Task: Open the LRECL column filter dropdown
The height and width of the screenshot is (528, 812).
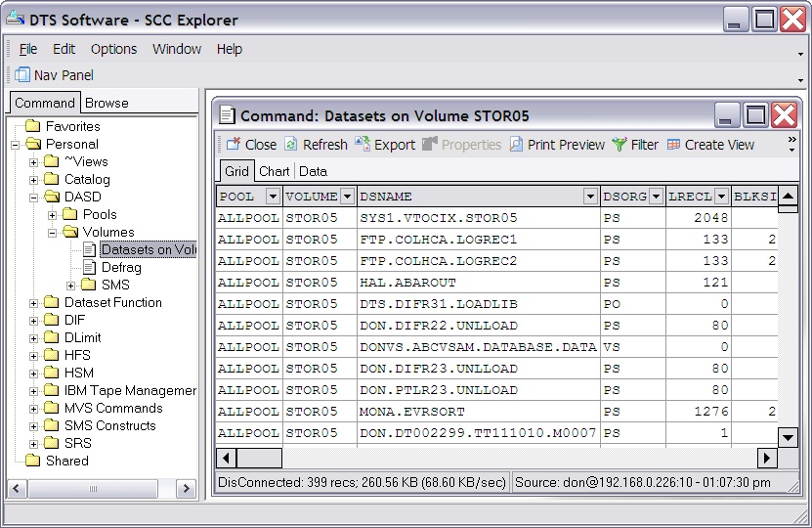Action: coord(721,197)
